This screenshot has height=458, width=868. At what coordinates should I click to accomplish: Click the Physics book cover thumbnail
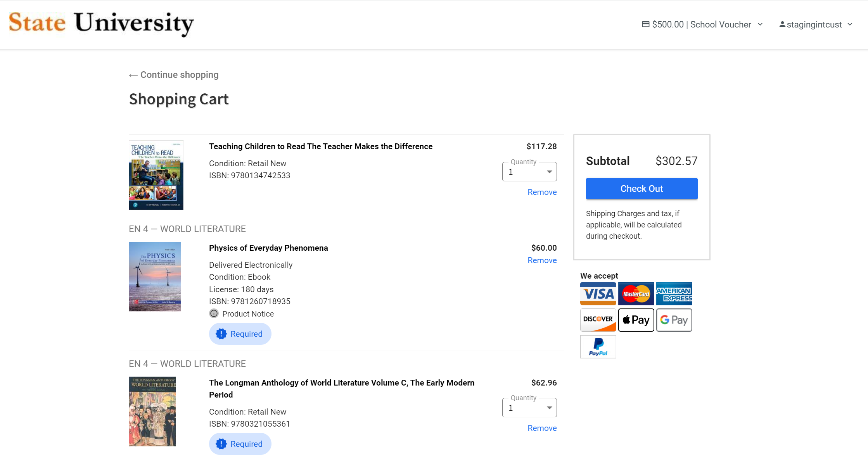click(x=154, y=276)
